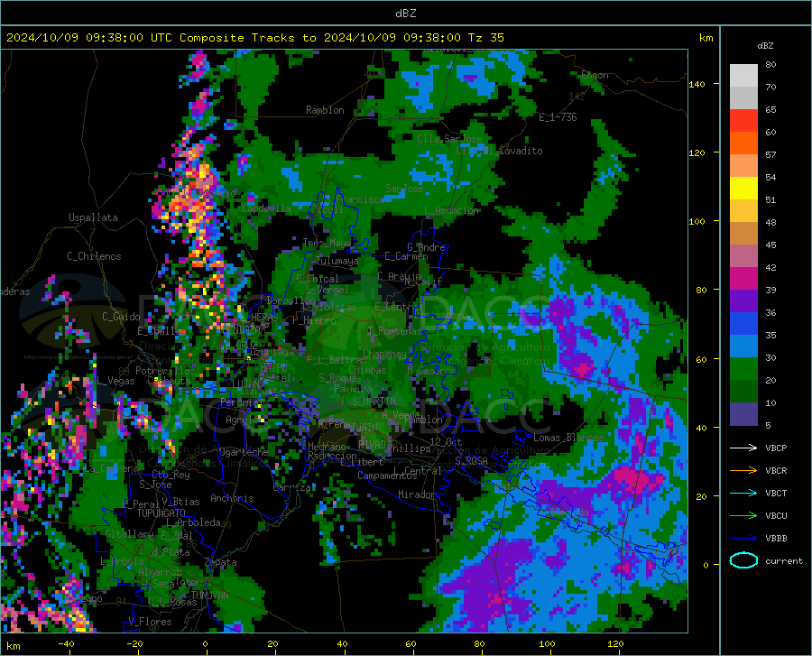Pick the light blue 30–35 dBZ swatch
Image resolution: width=812 pixels, height=656 pixels.
743,346
